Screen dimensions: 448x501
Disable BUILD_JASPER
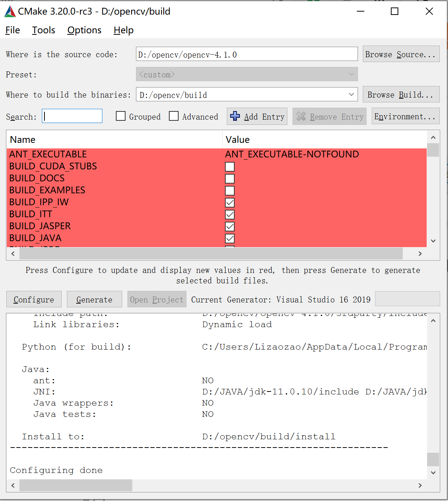tap(229, 226)
